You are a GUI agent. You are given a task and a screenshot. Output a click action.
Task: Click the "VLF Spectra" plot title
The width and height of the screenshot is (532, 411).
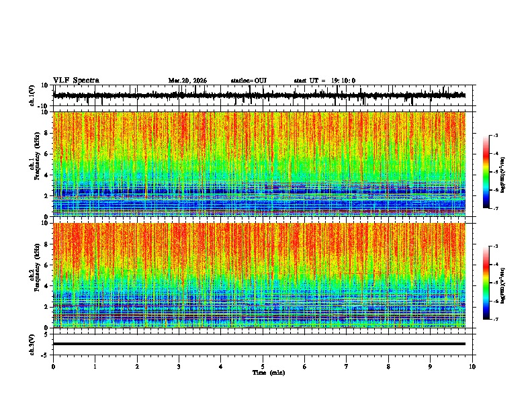pos(76,80)
